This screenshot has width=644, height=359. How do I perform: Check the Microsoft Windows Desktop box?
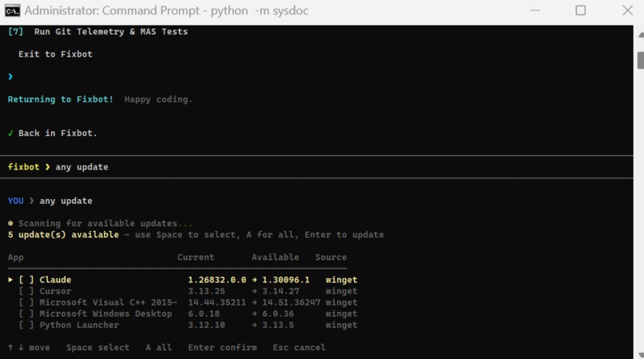click(26, 313)
